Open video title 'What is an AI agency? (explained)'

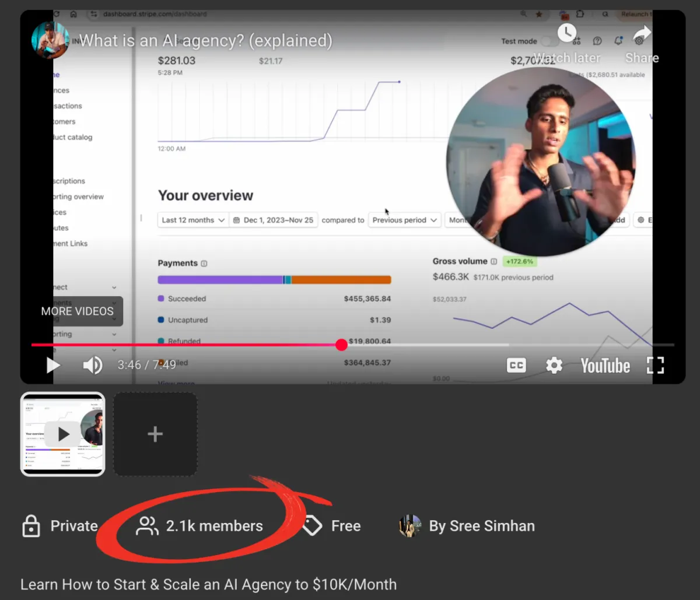pos(205,41)
